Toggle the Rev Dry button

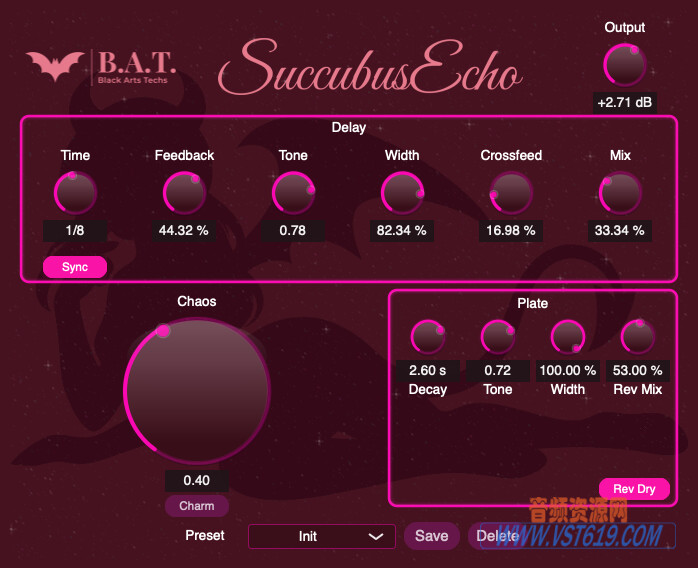point(634,488)
